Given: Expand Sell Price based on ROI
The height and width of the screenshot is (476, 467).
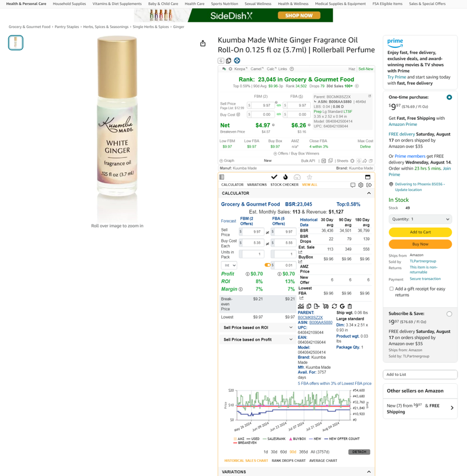Looking at the screenshot, I should click(258, 328).
